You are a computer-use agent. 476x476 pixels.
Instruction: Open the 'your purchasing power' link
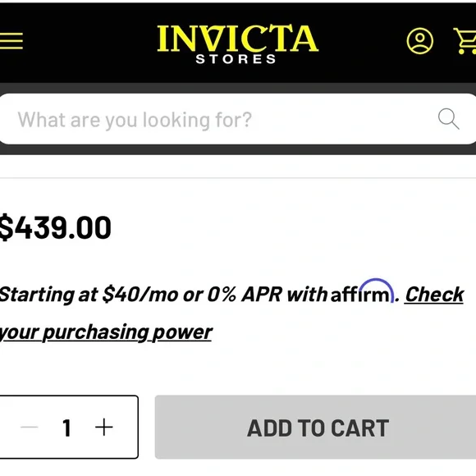106,332
